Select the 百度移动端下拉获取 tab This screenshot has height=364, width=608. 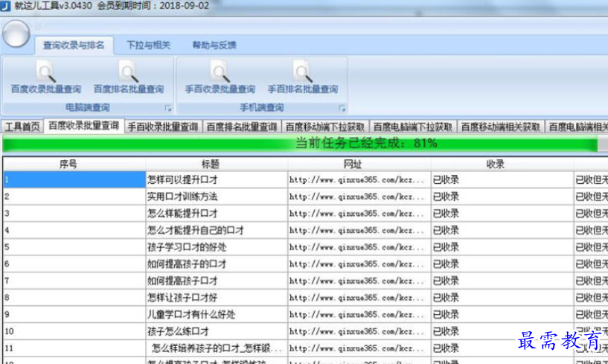(x=325, y=127)
